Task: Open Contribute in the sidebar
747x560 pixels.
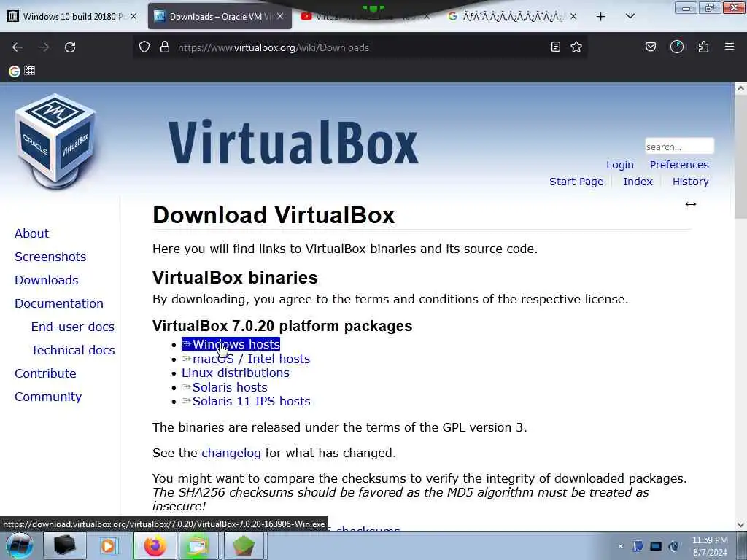Action: coord(45,373)
